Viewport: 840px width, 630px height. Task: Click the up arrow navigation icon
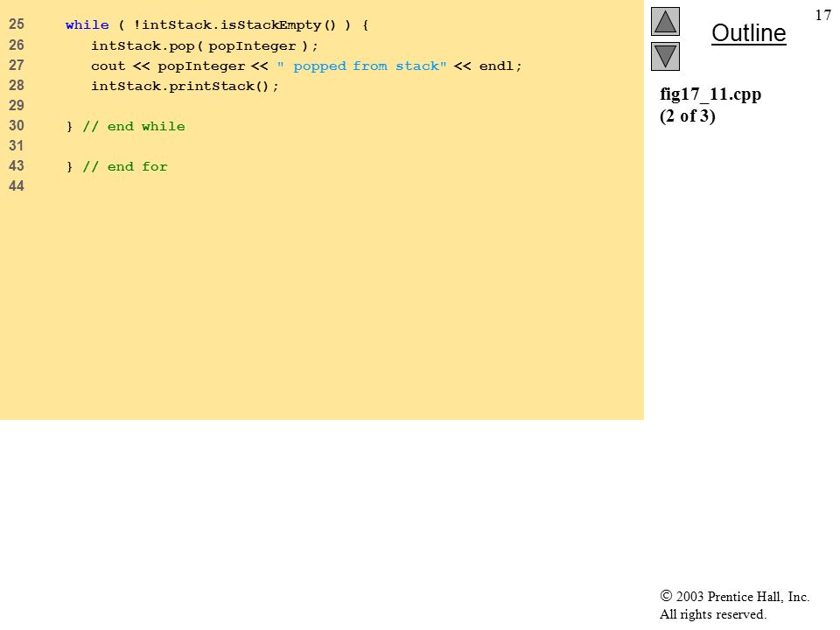coord(665,21)
